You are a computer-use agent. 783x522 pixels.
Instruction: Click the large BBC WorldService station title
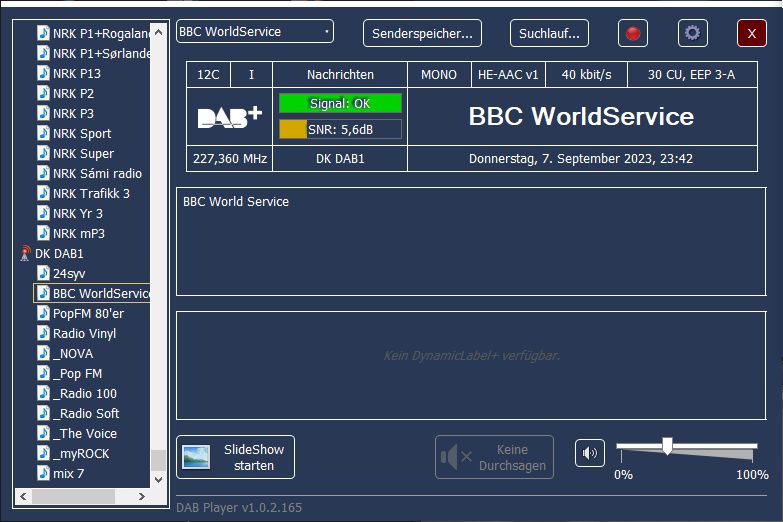581,116
